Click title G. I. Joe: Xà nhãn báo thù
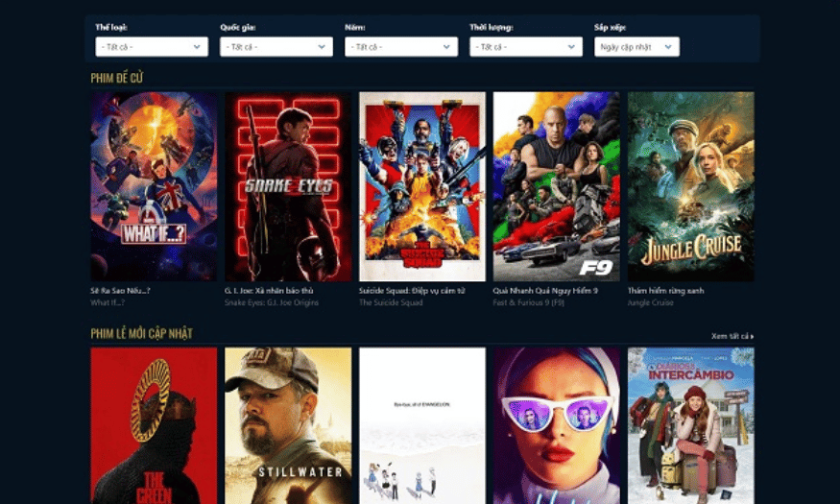 click(x=269, y=291)
